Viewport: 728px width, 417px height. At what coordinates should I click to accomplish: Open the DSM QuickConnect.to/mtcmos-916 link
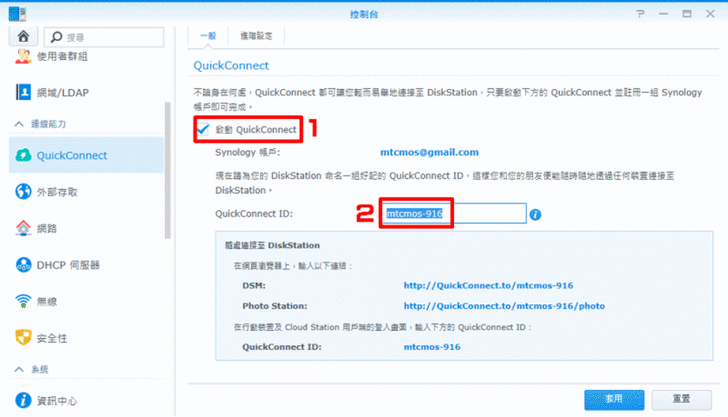tap(488, 286)
